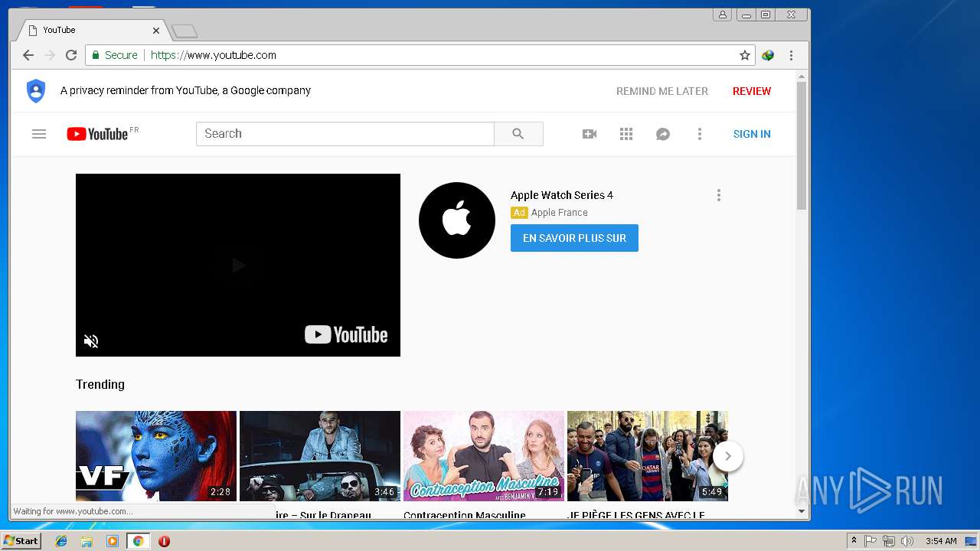Open the Apple Watch ad options menu
Image resolution: width=980 pixels, height=551 pixels.
click(718, 195)
